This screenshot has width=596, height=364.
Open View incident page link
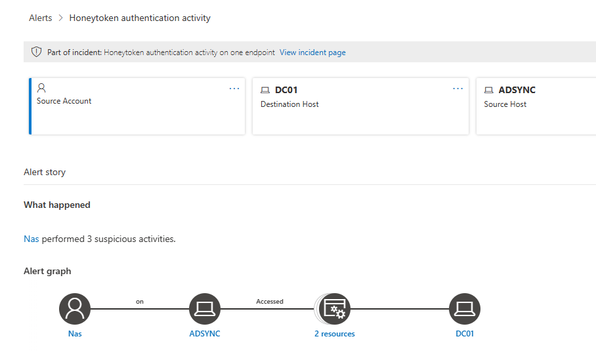point(312,52)
